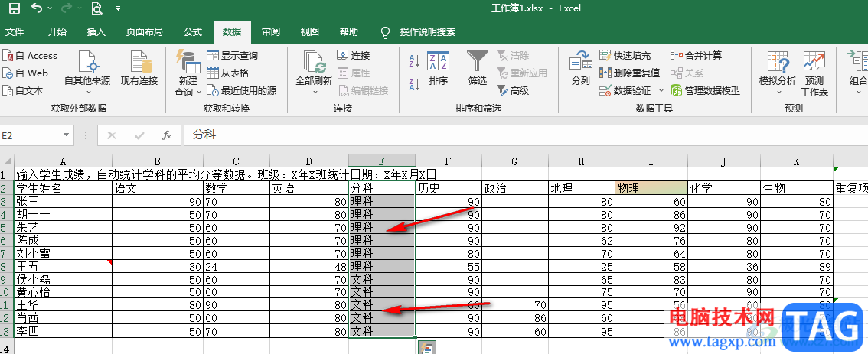The image size is (868, 354).
Task: Click the Insert Function fx icon
Action: 167,135
